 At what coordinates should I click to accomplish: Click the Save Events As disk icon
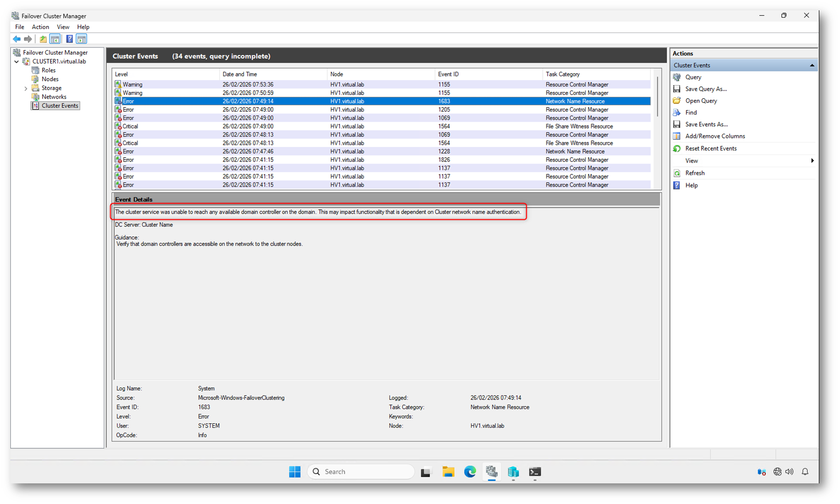677,124
